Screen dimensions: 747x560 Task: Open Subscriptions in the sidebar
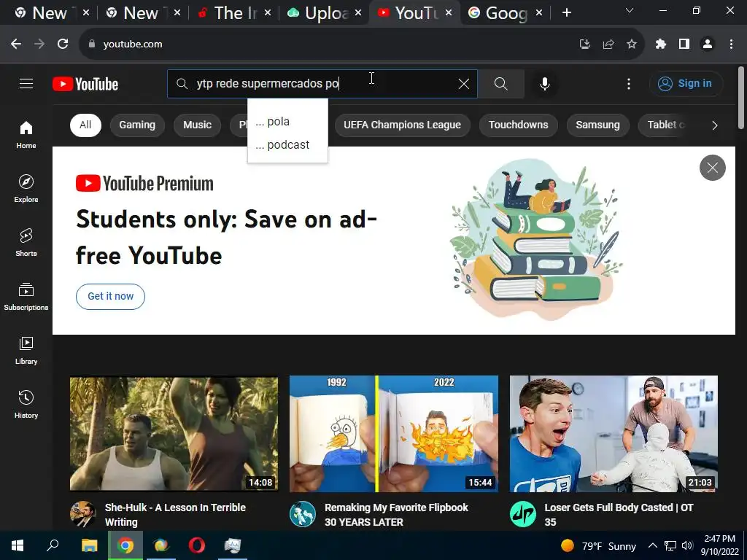pos(26,296)
